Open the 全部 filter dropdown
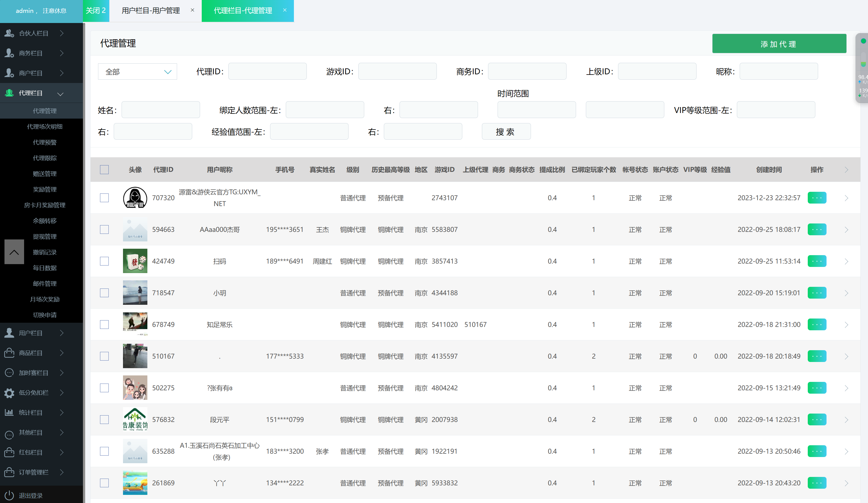This screenshot has height=503, width=868. pos(138,72)
